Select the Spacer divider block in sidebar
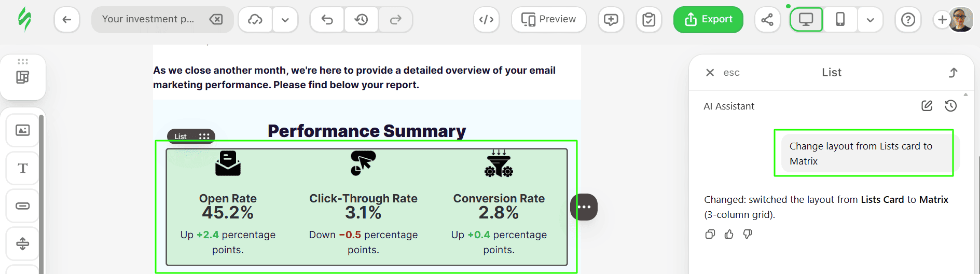 [x=23, y=243]
